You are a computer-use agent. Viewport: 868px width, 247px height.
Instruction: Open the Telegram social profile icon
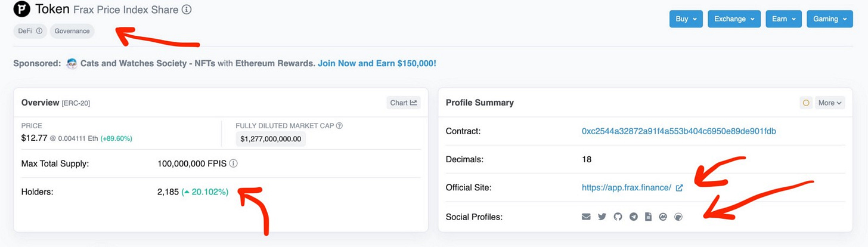coord(633,217)
